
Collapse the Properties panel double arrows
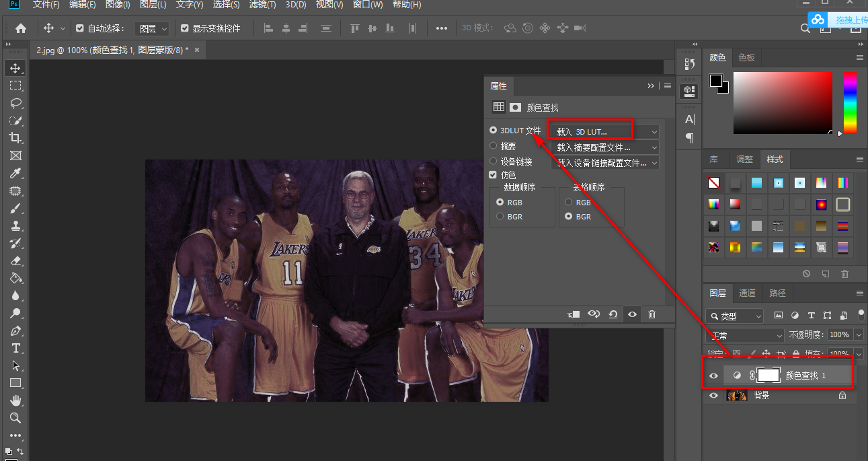click(651, 86)
